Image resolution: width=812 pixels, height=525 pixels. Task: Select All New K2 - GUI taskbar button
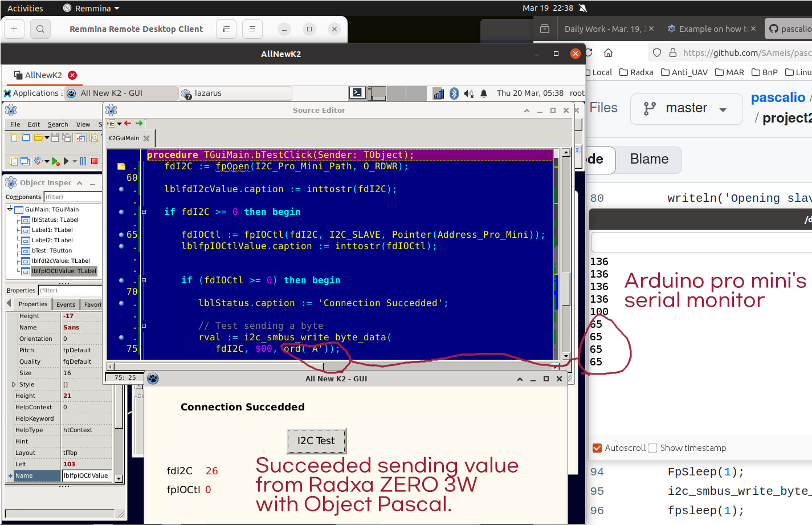(121, 93)
